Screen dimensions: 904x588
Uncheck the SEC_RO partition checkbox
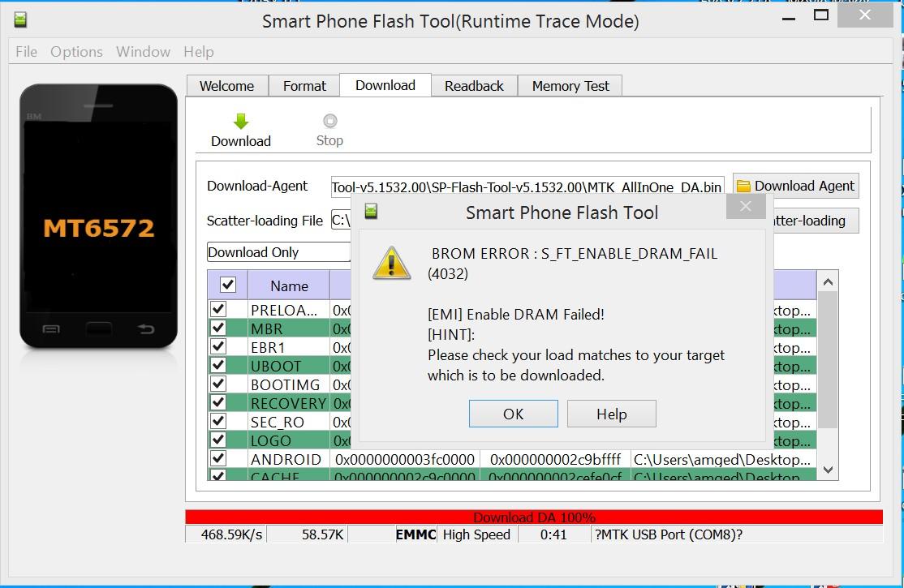tap(218, 421)
